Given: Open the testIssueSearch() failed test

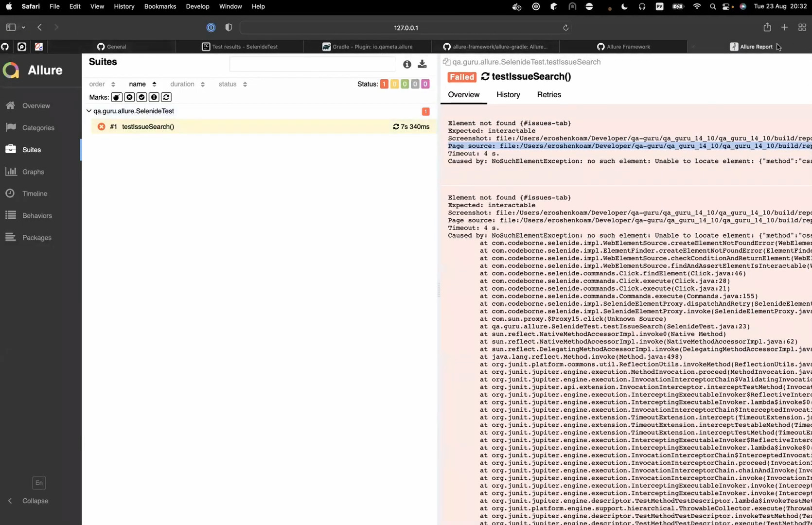Looking at the screenshot, I should coord(148,126).
